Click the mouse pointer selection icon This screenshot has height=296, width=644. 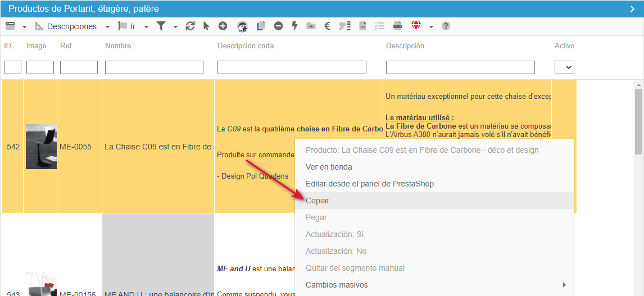[206, 26]
